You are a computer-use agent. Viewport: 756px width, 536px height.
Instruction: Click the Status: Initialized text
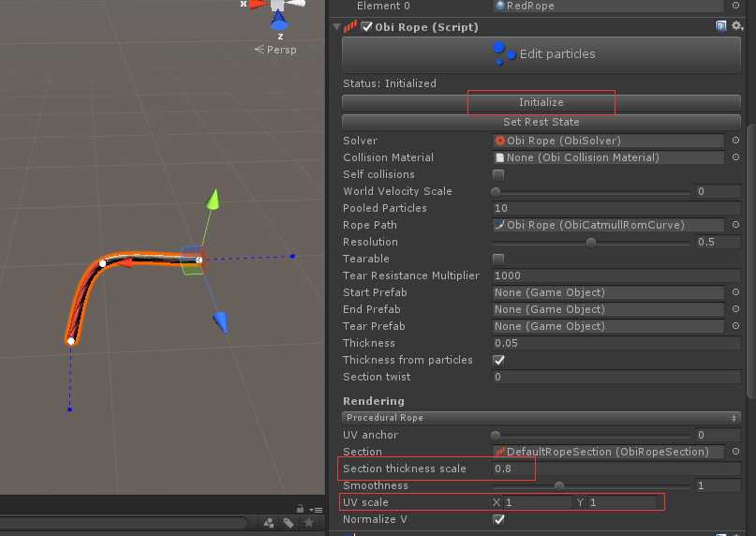390,83
